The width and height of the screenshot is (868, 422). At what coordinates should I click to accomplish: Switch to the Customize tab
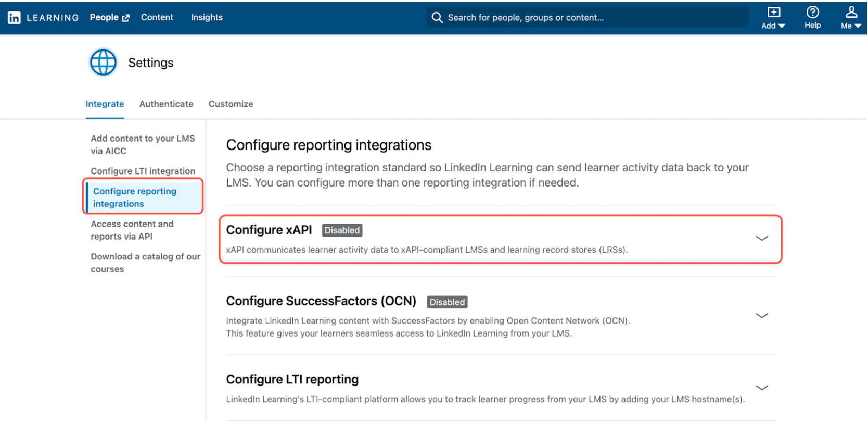click(231, 104)
